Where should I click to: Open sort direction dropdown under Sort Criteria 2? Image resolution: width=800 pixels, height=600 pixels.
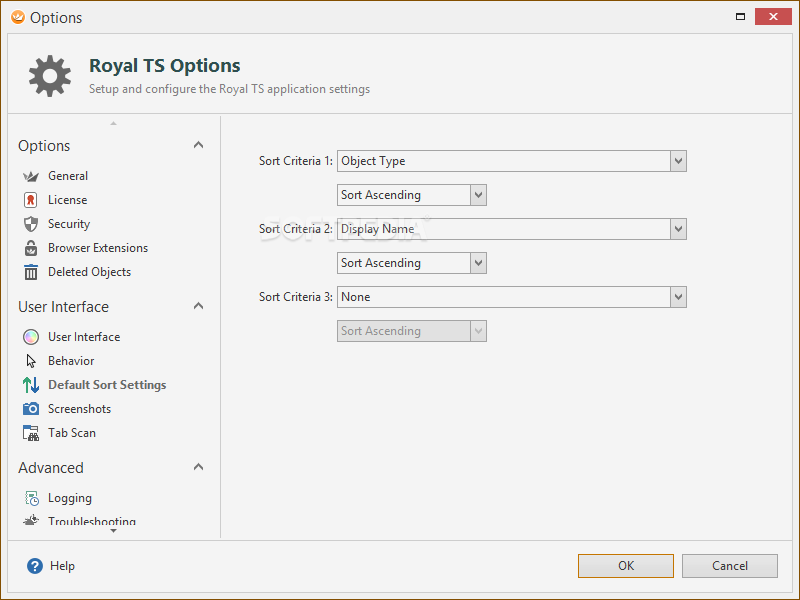pyautogui.click(x=478, y=263)
